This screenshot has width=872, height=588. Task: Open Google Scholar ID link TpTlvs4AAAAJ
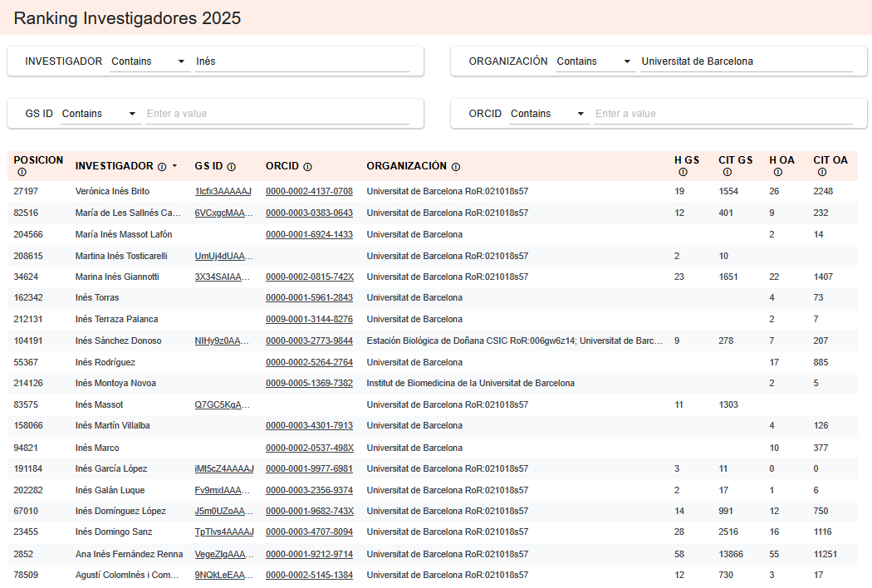[x=223, y=532]
